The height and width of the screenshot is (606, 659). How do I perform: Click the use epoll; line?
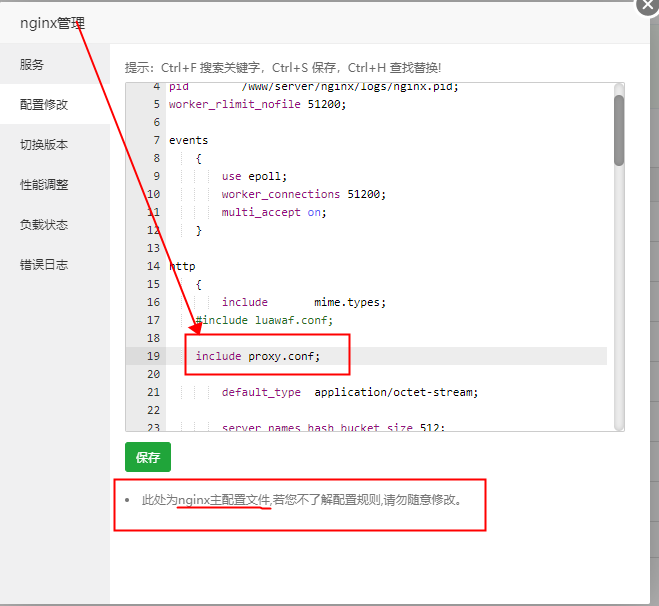254,176
